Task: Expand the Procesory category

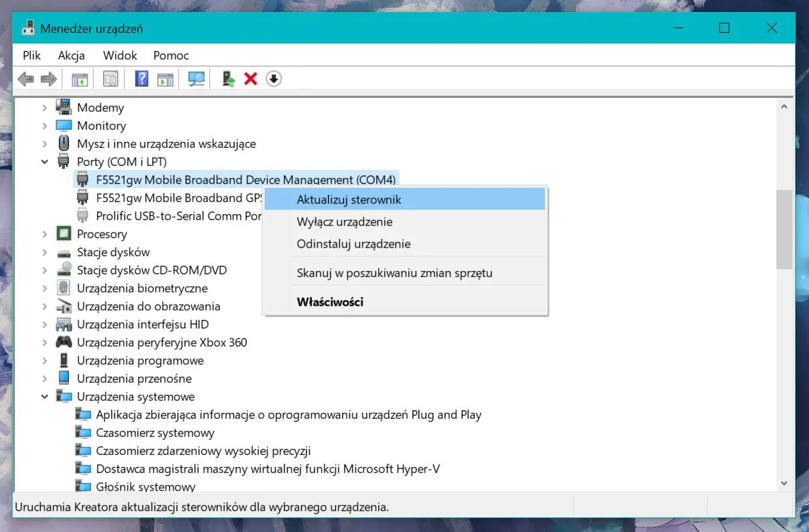Action: coord(45,234)
